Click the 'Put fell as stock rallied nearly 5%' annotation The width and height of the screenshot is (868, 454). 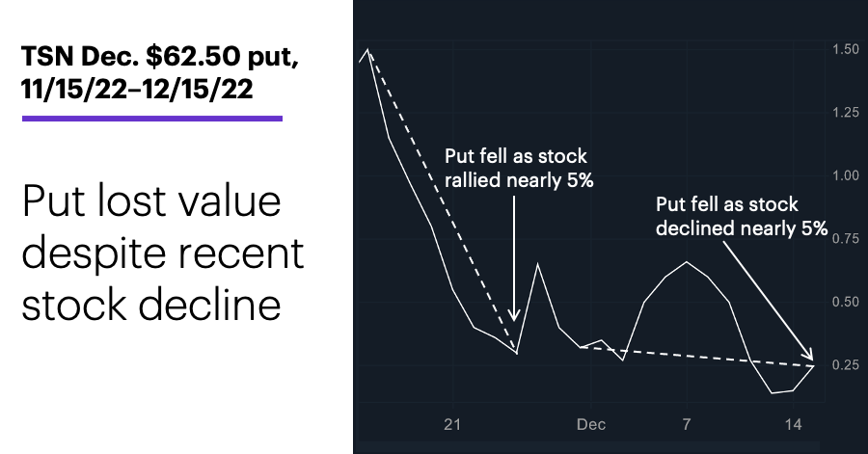pyautogui.click(x=519, y=168)
